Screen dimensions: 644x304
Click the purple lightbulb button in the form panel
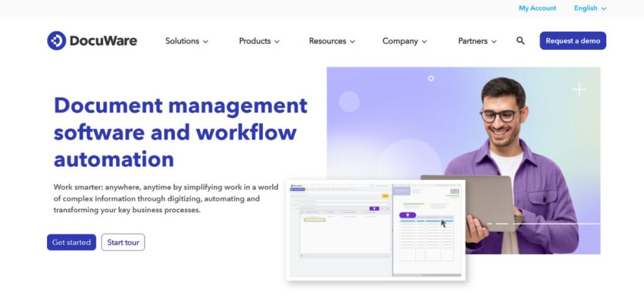(374, 208)
